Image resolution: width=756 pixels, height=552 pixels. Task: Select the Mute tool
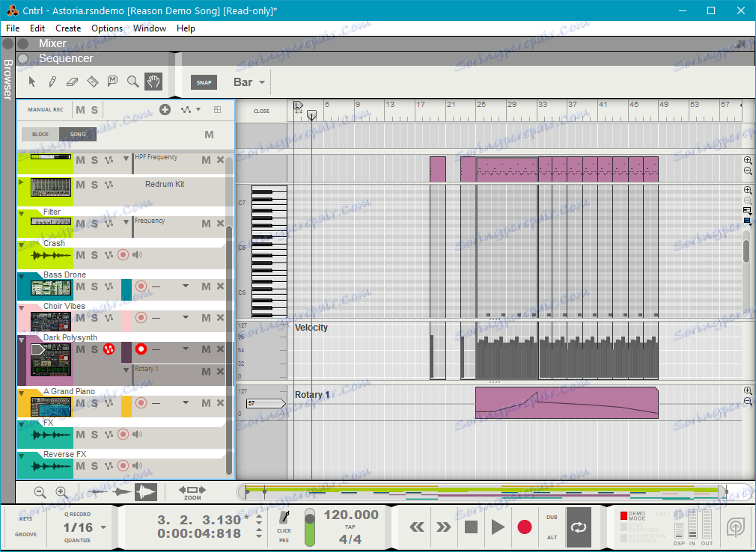tap(113, 82)
